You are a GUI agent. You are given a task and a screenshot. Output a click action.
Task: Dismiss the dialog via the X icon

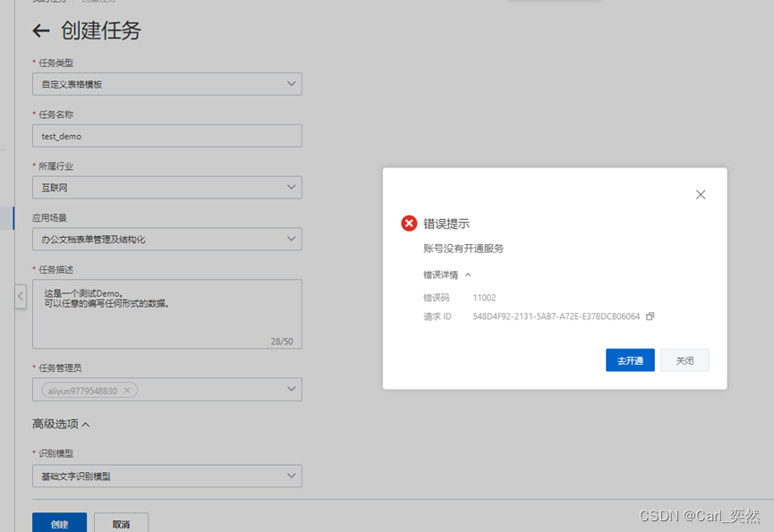tap(701, 194)
